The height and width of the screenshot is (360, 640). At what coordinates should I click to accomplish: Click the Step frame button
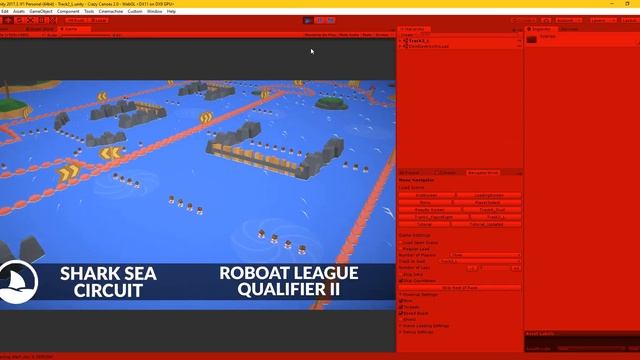[x=331, y=20]
